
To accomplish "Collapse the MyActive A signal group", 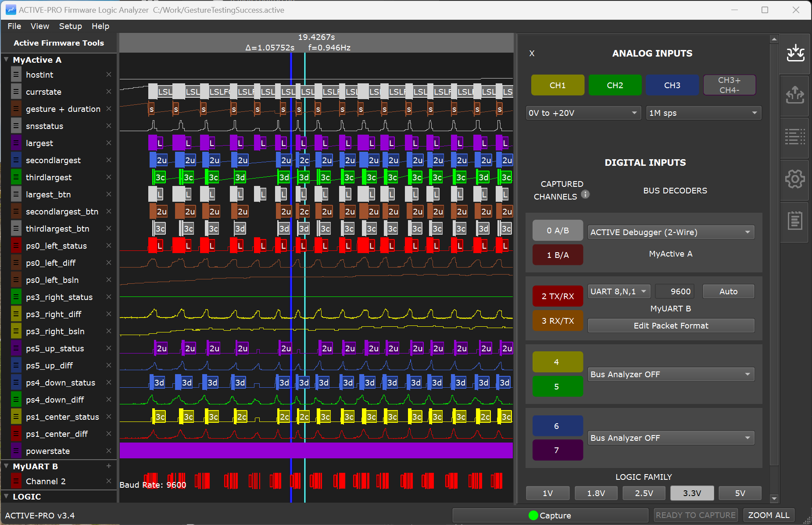I will [6, 60].
